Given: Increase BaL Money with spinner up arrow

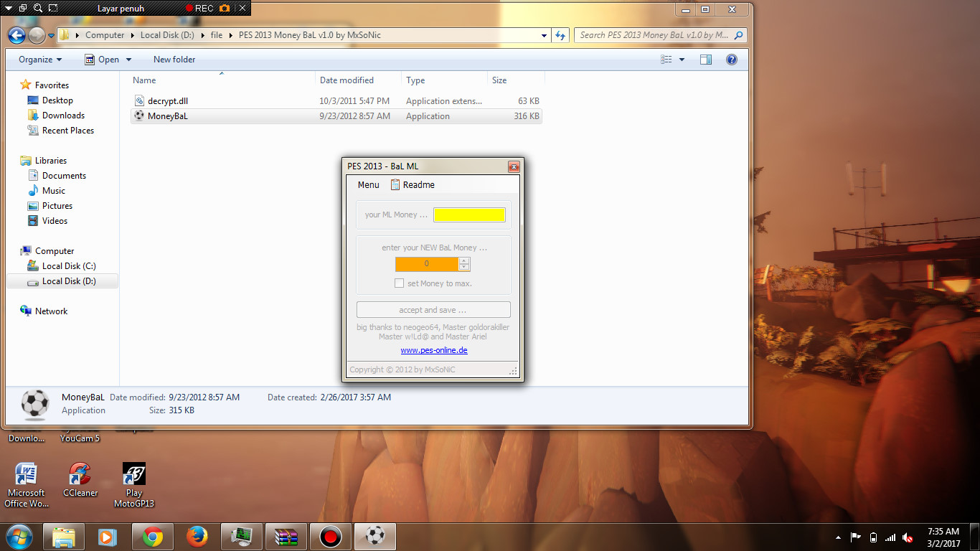Looking at the screenshot, I should pos(464,260).
